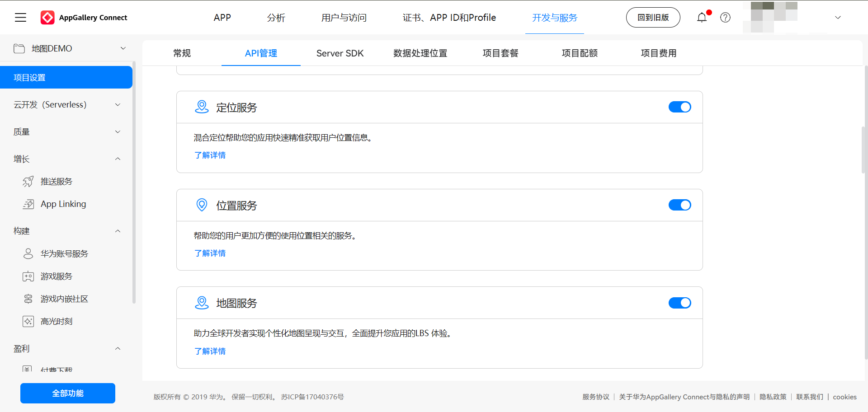Click the 推送服务 rocket icon
Viewport: 868px width, 412px height.
pyautogui.click(x=28, y=182)
